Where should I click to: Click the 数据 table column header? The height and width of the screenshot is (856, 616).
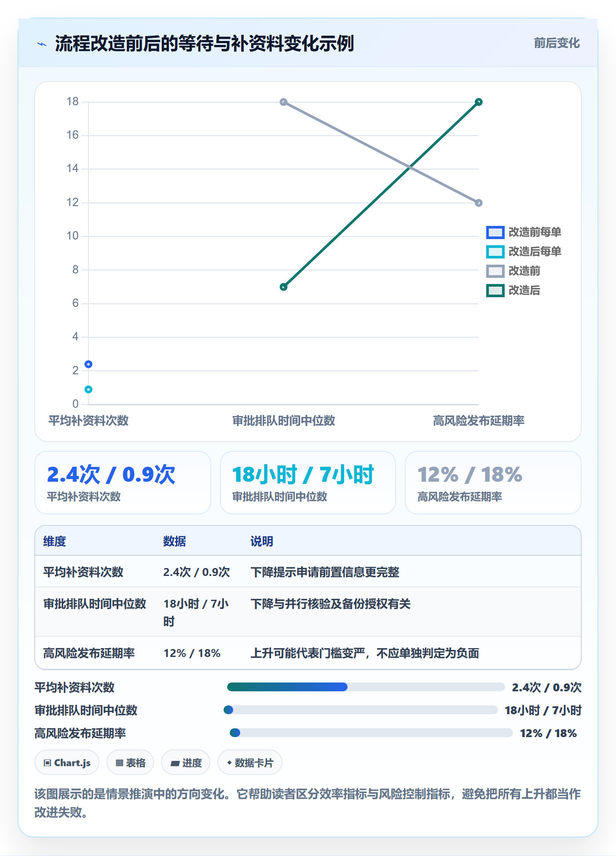click(x=175, y=541)
